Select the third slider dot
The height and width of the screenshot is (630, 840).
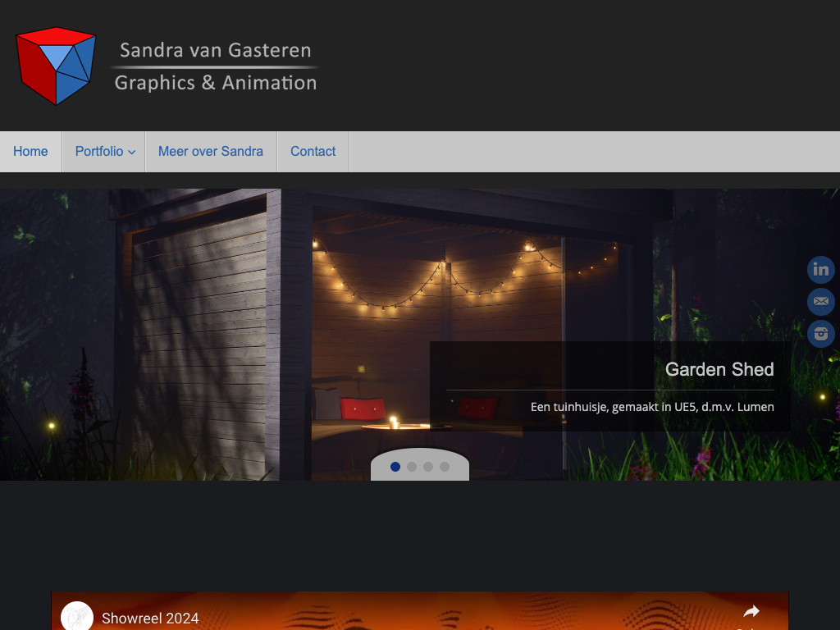pyautogui.click(x=428, y=467)
